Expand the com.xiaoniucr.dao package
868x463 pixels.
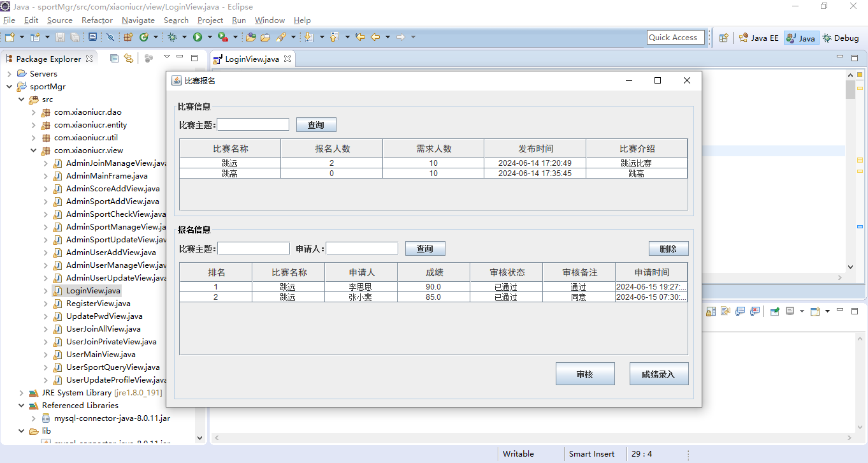click(x=33, y=112)
